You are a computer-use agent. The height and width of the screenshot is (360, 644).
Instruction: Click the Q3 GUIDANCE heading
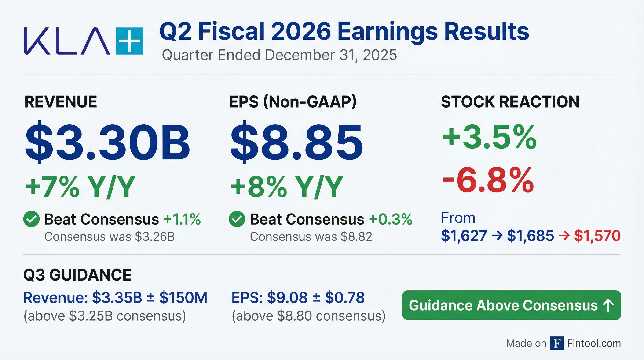[x=77, y=275]
